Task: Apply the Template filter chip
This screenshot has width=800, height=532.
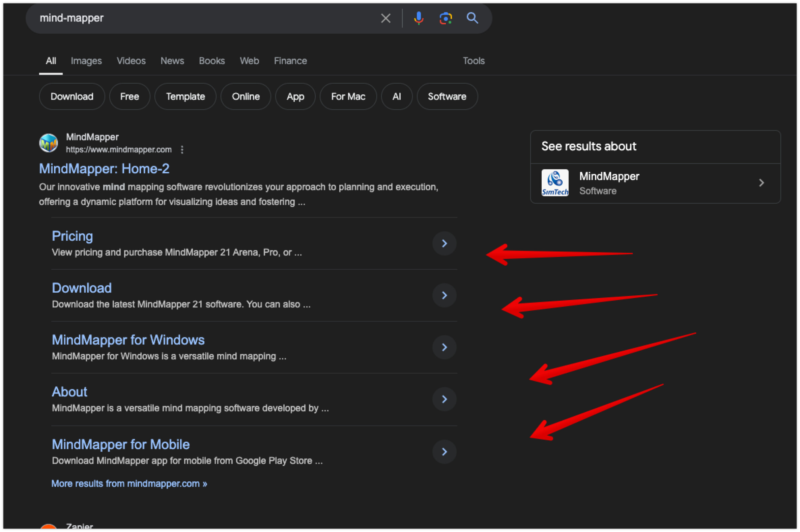Action: pyautogui.click(x=185, y=97)
